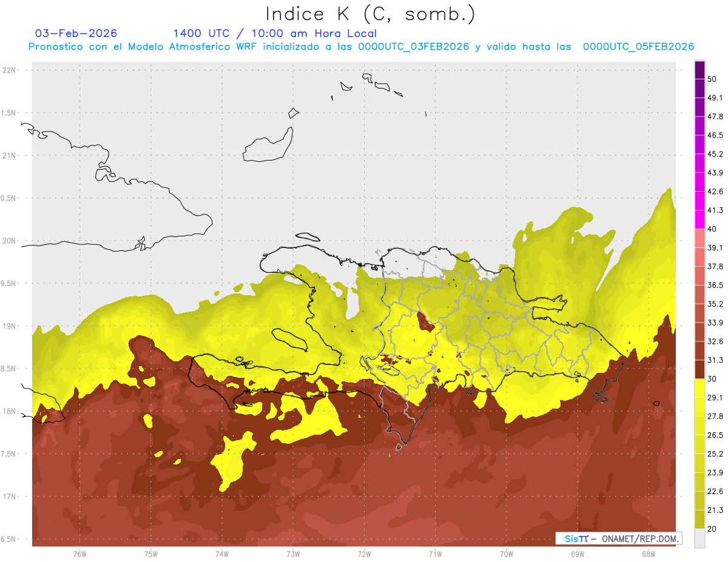Click the colorbar label "41.3"

click(715, 210)
